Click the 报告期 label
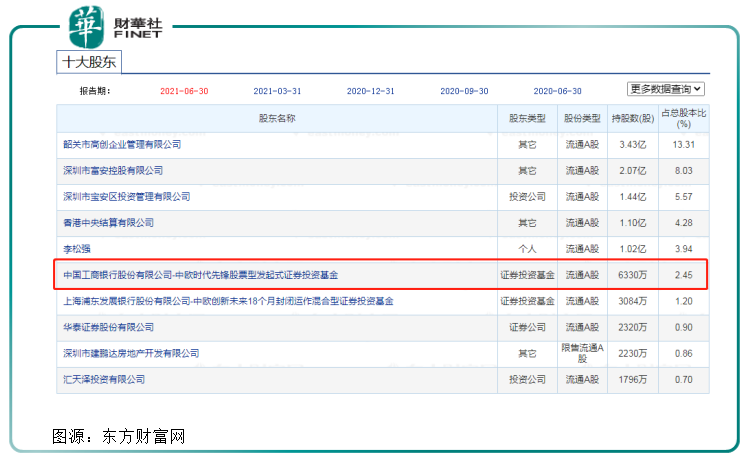 (95, 91)
